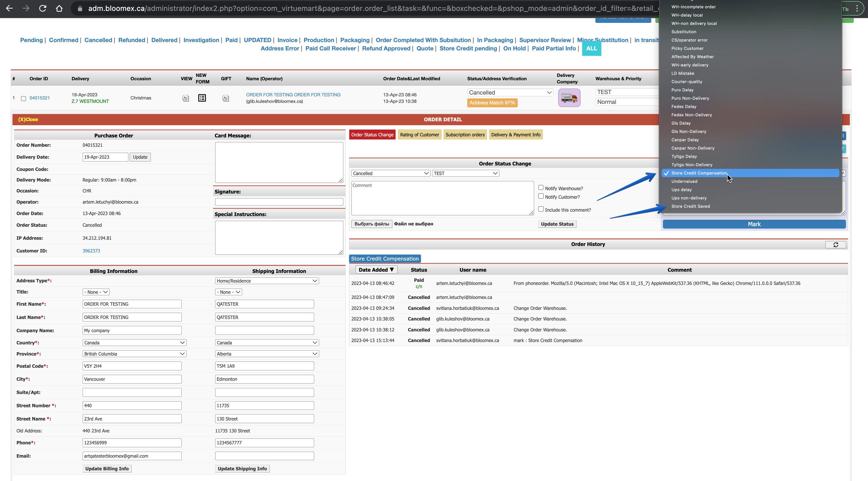
Task: Click the Comment text area
Action: (442, 198)
